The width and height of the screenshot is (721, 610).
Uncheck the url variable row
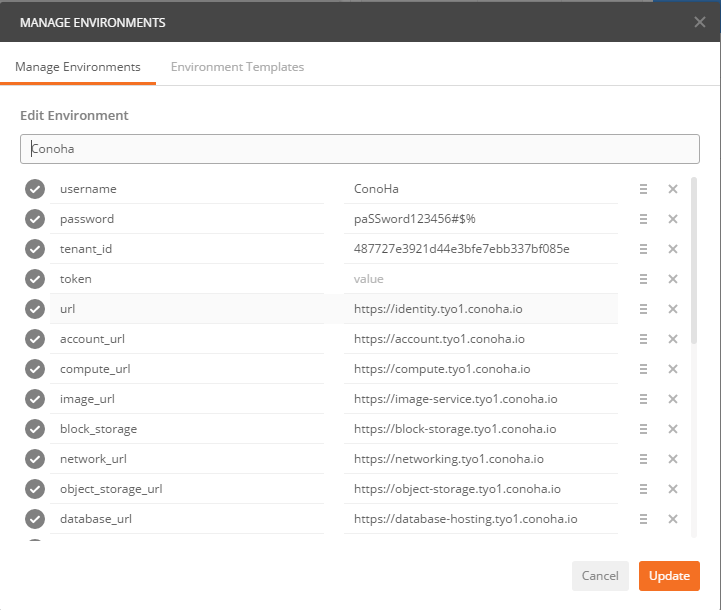pyautogui.click(x=35, y=309)
